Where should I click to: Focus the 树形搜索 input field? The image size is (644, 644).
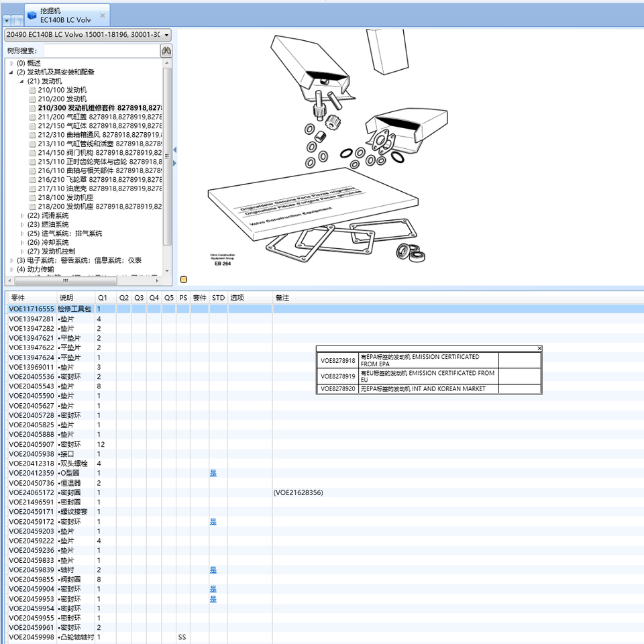tap(101, 51)
